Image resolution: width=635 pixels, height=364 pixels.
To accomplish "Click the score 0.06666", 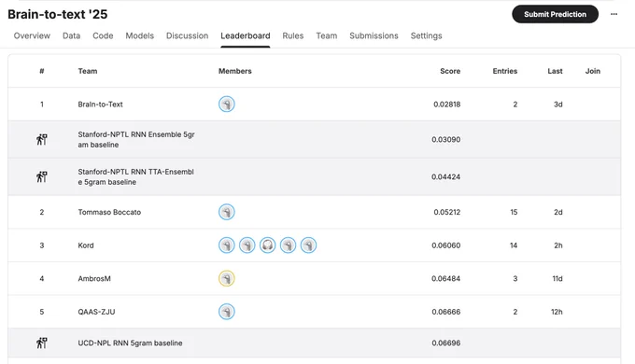I will tap(445, 312).
